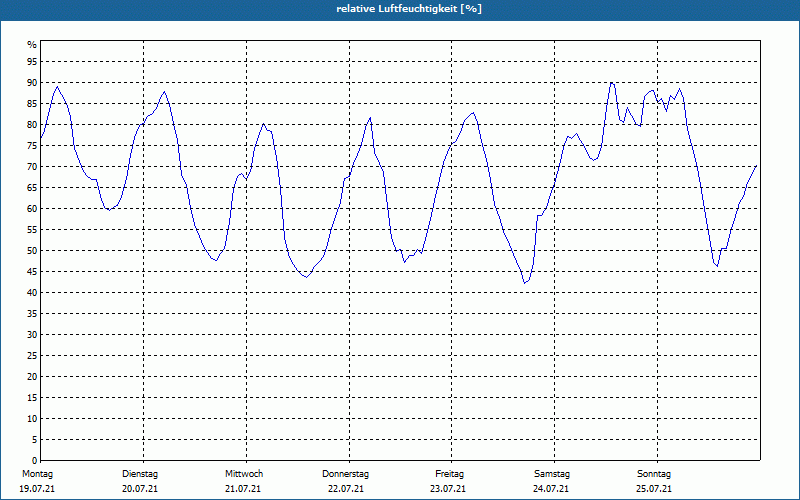The height and width of the screenshot is (500, 800).
Task: Click the '%' unit label on y-axis
Action: 32,45
